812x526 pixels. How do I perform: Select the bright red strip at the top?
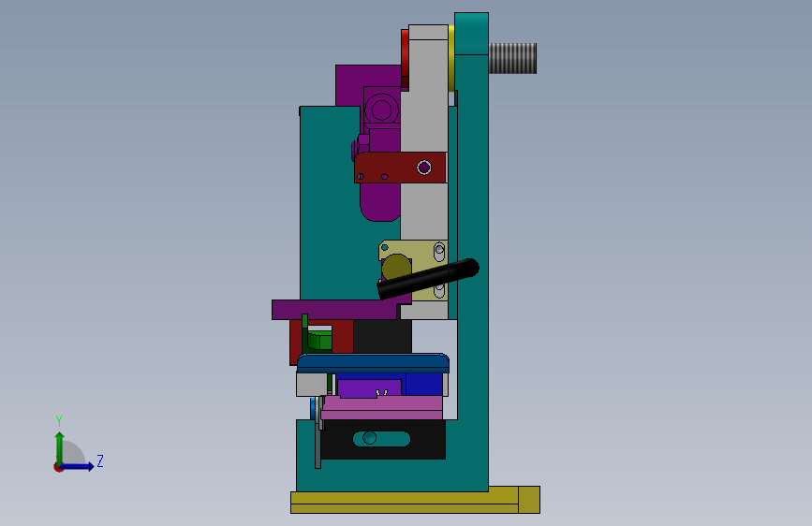[x=405, y=59]
